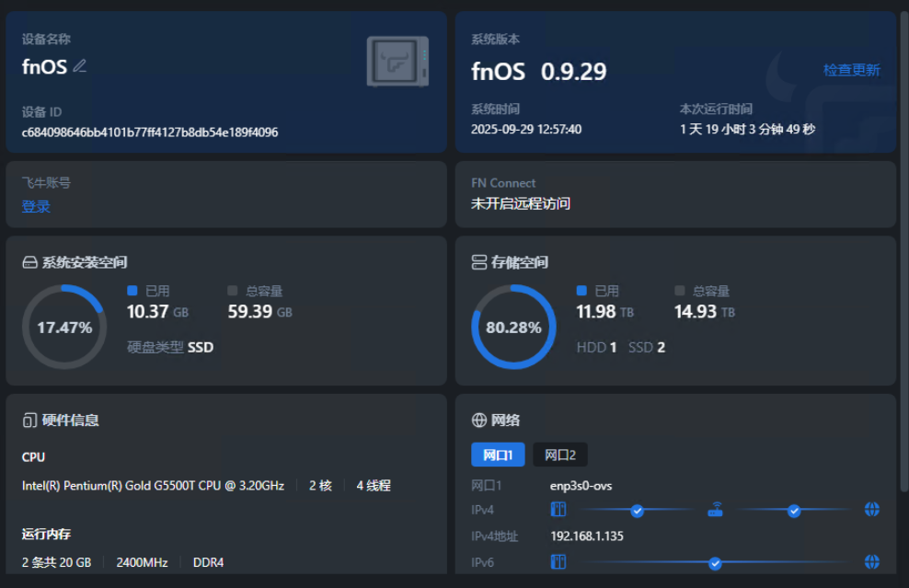Edit device name with pencil icon
The image size is (909, 588).
coord(80,66)
